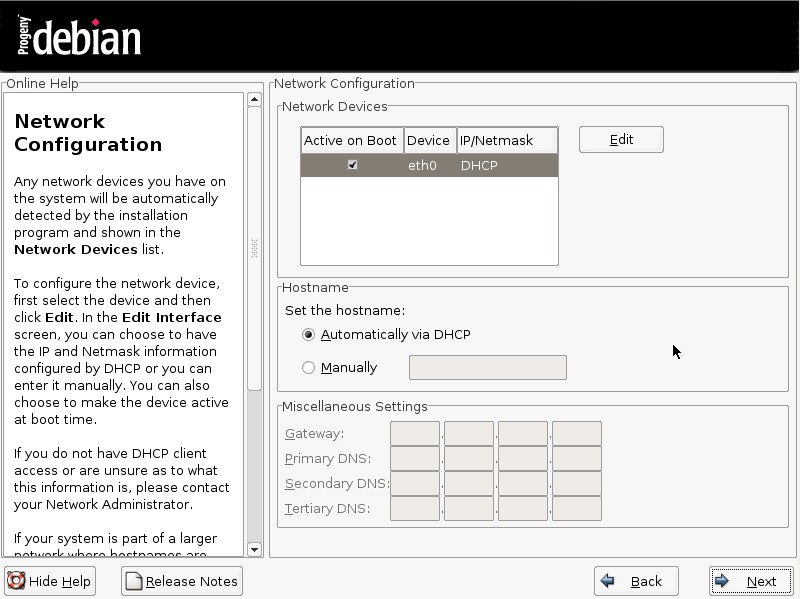The width and height of the screenshot is (800, 599).
Task: Click the first Primary DNS octet field
Action: (x=414, y=459)
